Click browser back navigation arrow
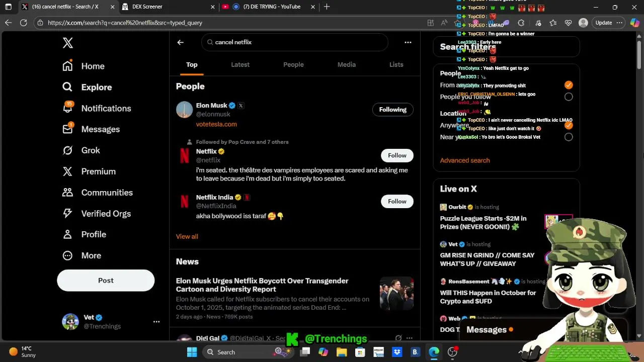644x362 pixels. (x=8, y=23)
